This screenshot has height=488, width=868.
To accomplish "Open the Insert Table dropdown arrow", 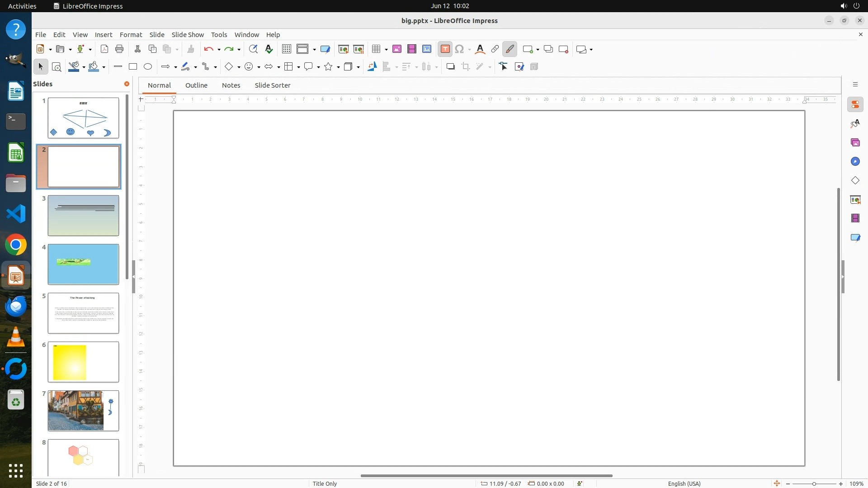I will click(387, 50).
